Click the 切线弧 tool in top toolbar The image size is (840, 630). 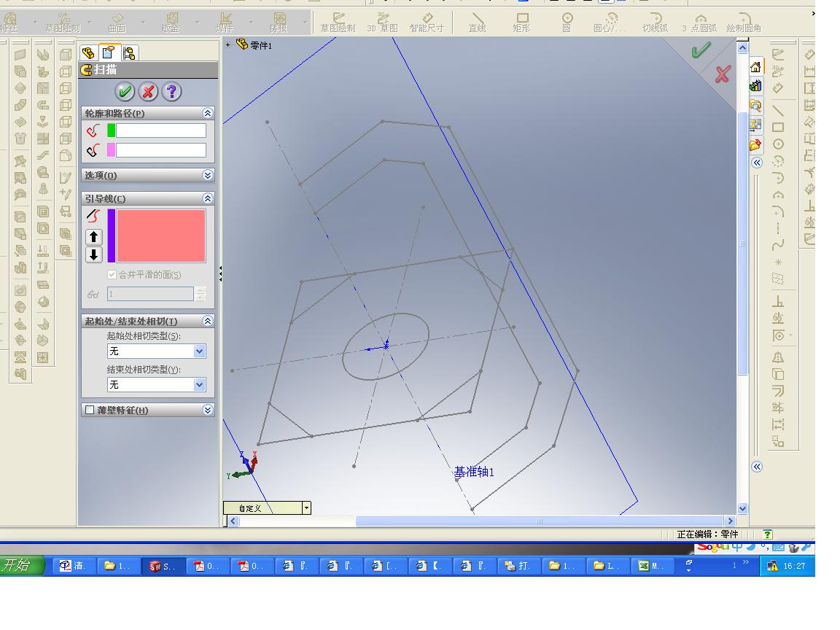(x=656, y=23)
